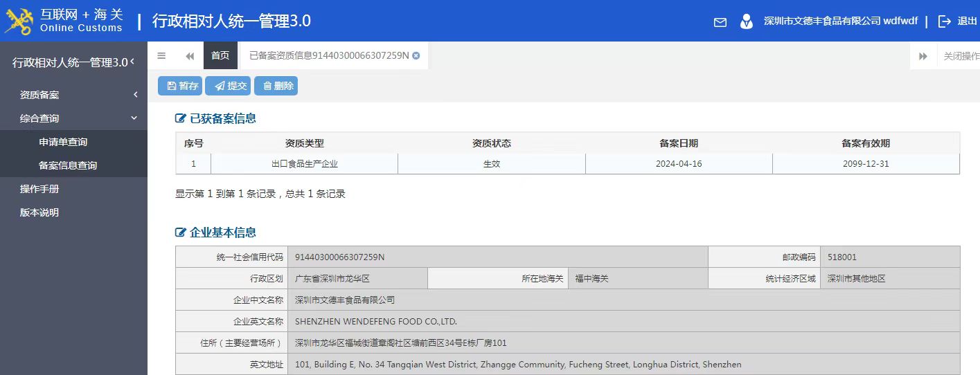This screenshot has width=980, height=375.
Task: Click the 删除 delete button
Action: pyautogui.click(x=276, y=86)
